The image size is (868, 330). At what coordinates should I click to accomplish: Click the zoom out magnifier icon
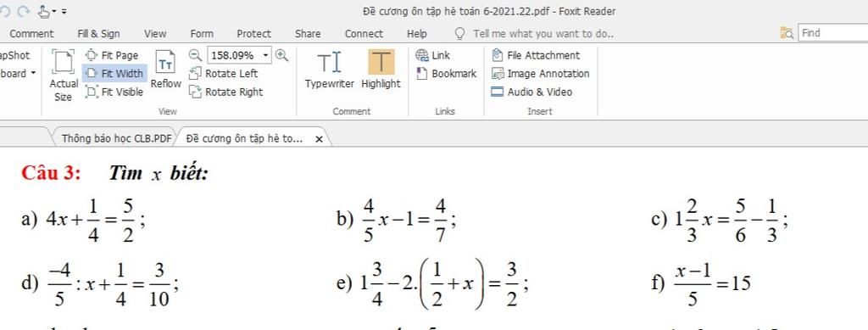coord(196,55)
